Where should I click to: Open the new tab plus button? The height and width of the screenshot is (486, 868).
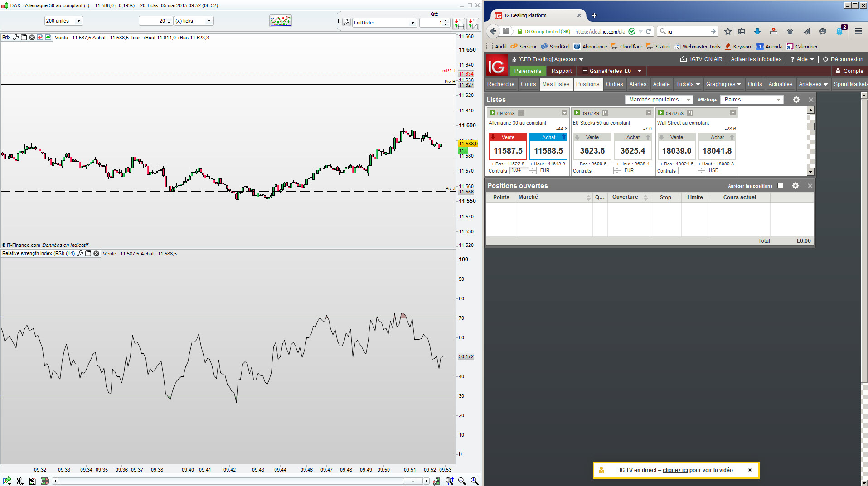594,15
